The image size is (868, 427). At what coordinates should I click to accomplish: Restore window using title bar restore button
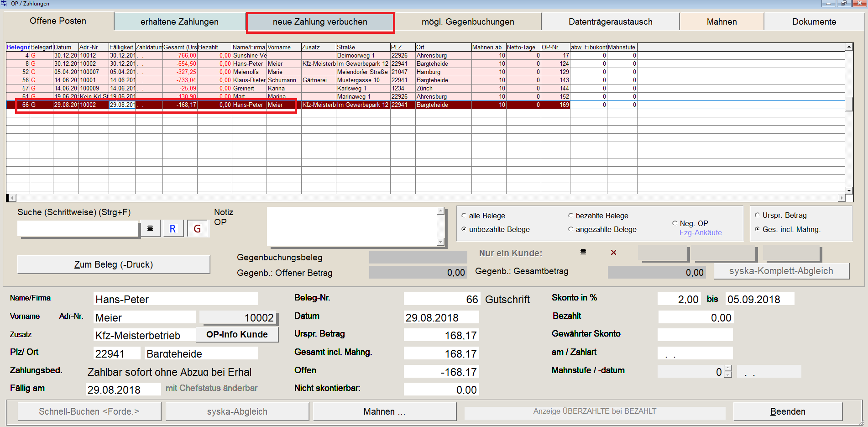tap(844, 4)
